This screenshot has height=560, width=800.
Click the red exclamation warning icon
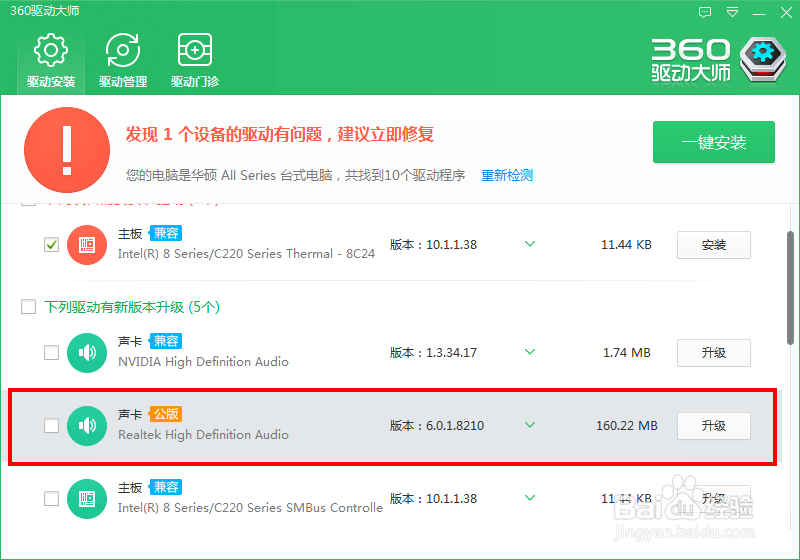point(67,150)
